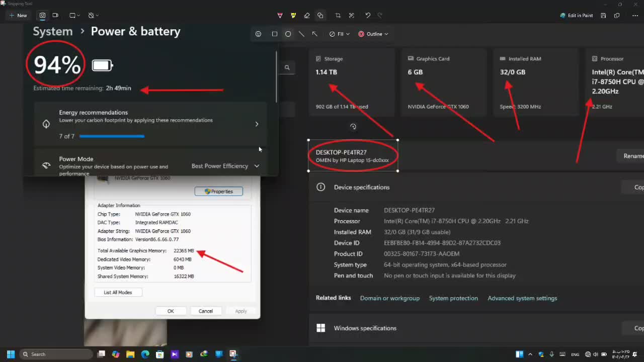644x362 pixels.
Task: Switch to video Record mode icon
Action: point(55,16)
